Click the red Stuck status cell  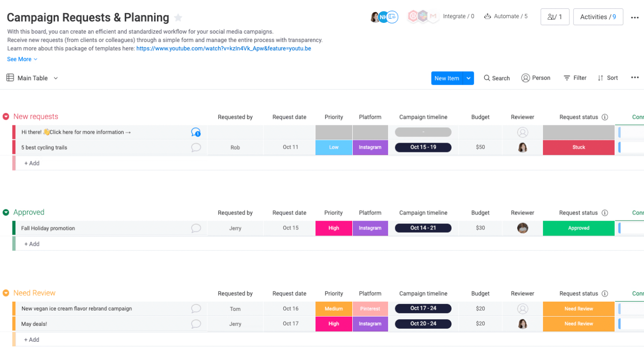click(578, 147)
